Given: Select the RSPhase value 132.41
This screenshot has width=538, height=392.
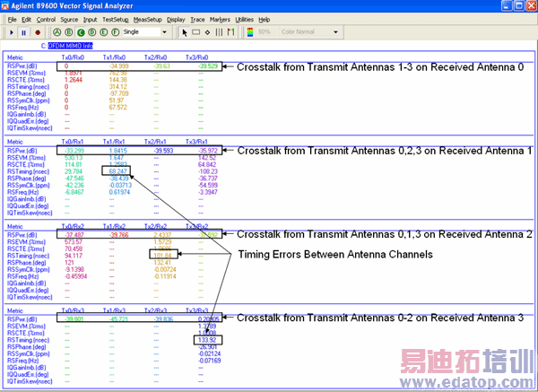Looking at the screenshot, I should [x=162, y=263].
